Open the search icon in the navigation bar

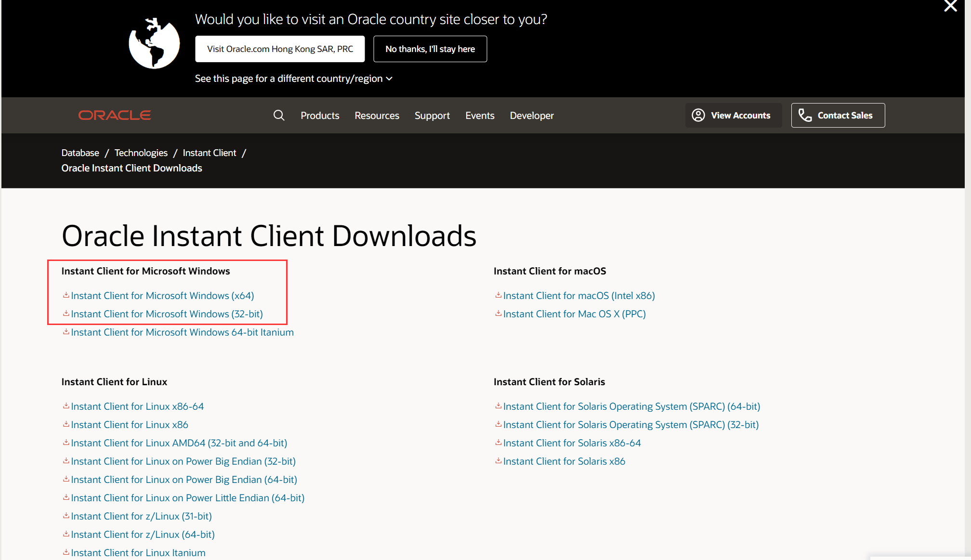(279, 115)
